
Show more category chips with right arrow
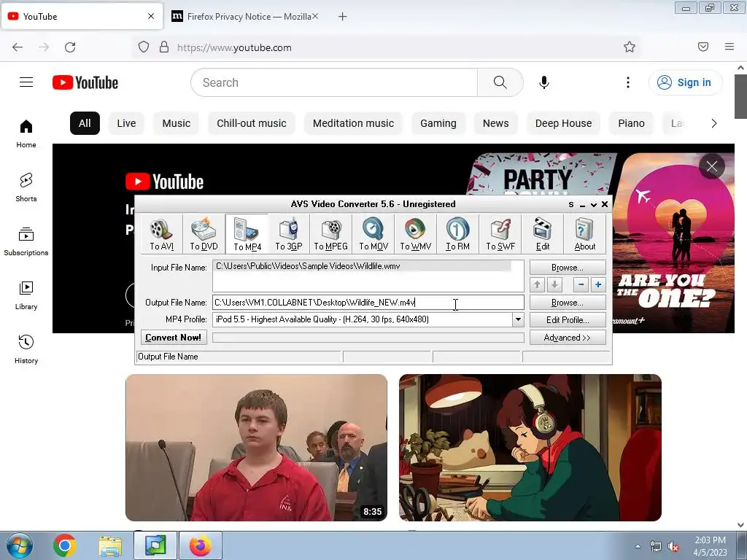[713, 123]
